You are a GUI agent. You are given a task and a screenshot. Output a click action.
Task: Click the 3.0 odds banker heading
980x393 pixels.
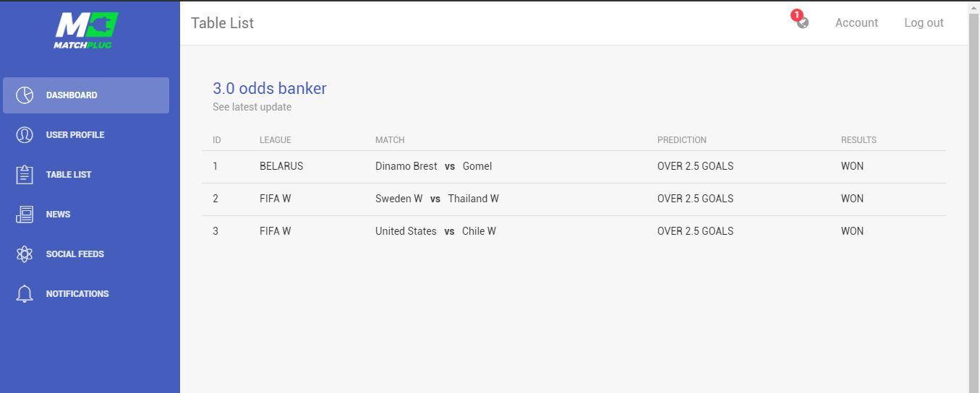(270, 88)
